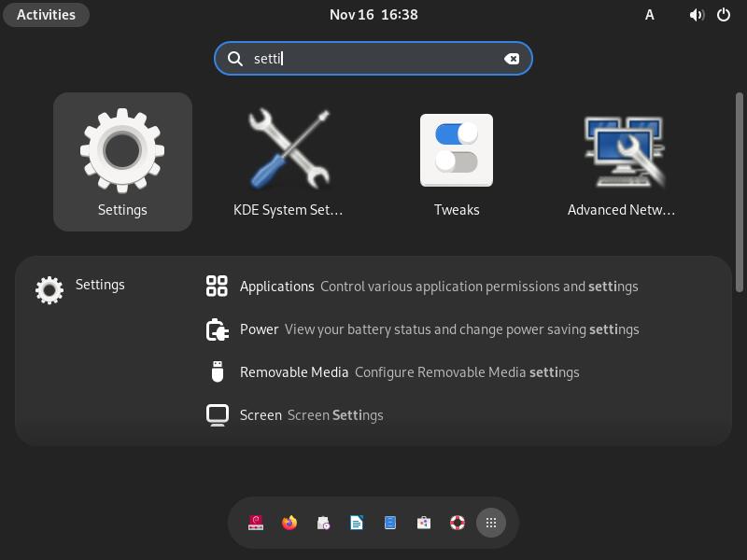Launch KDE System Settings
This screenshot has height=560, width=747.
tap(289, 161)
